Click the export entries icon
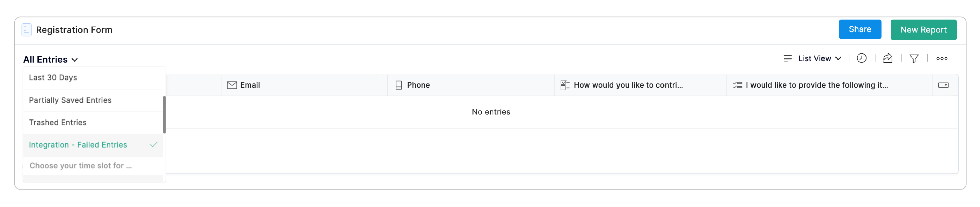The width and height of the screenshot is (980, 207). pos(888,58)
